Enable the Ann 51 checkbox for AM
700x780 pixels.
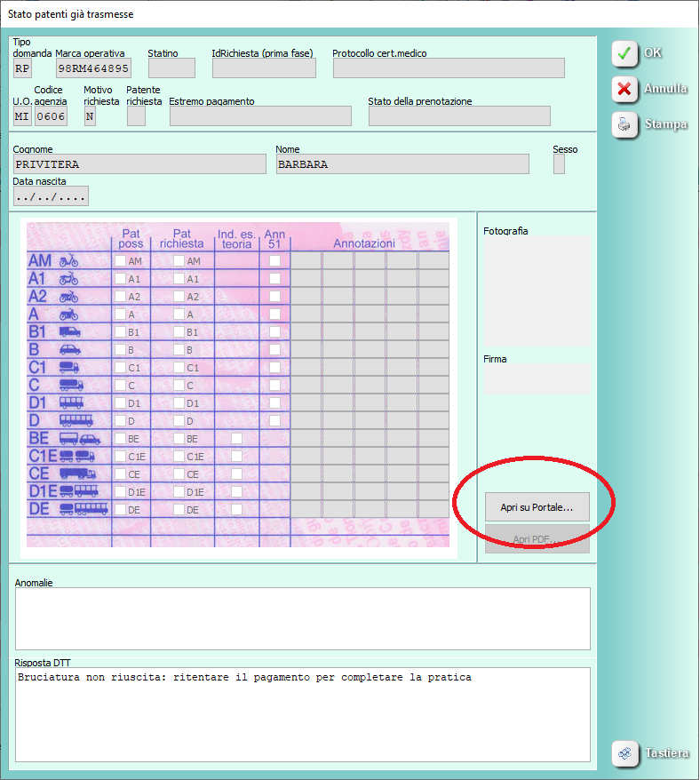(274, 261)
